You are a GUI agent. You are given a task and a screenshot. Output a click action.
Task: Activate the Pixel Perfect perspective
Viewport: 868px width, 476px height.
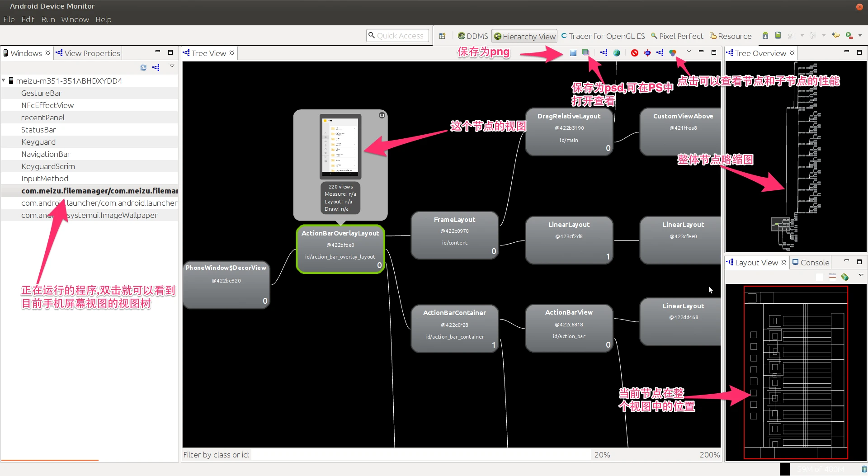pos(677,36)
